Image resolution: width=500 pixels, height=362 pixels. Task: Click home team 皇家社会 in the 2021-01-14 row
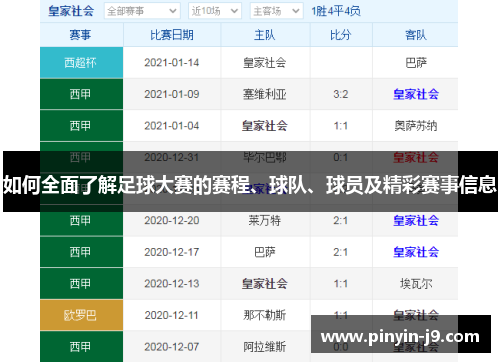265,63
